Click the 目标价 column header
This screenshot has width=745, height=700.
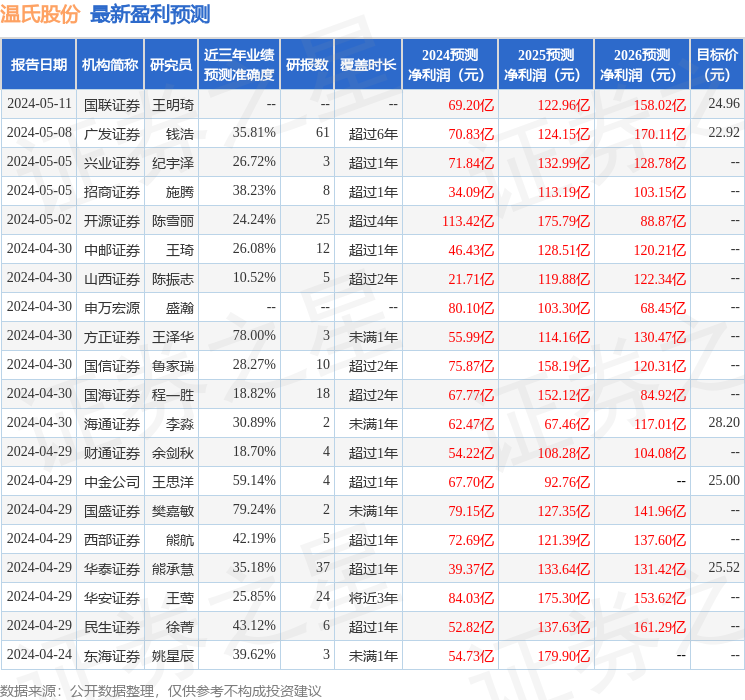(717, 65)
